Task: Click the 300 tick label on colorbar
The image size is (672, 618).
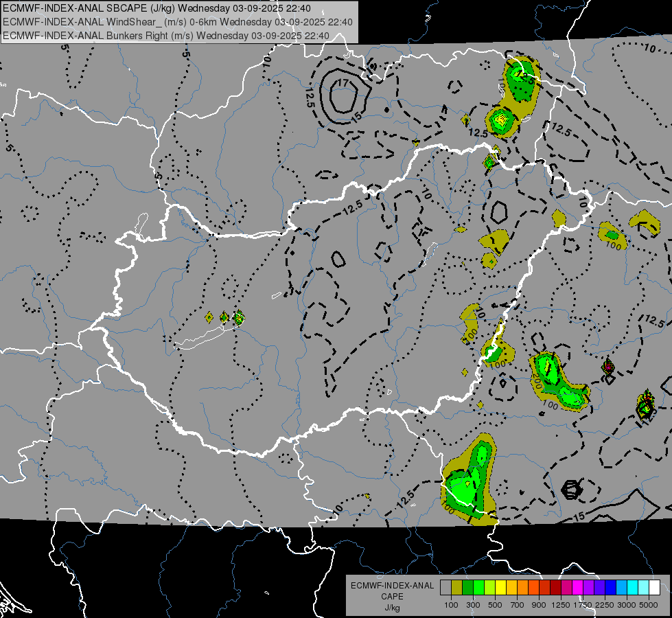Action: click(473, 605)
